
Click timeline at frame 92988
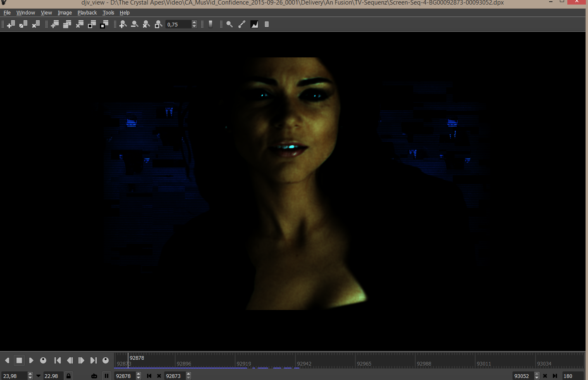(x=424, y=364)
